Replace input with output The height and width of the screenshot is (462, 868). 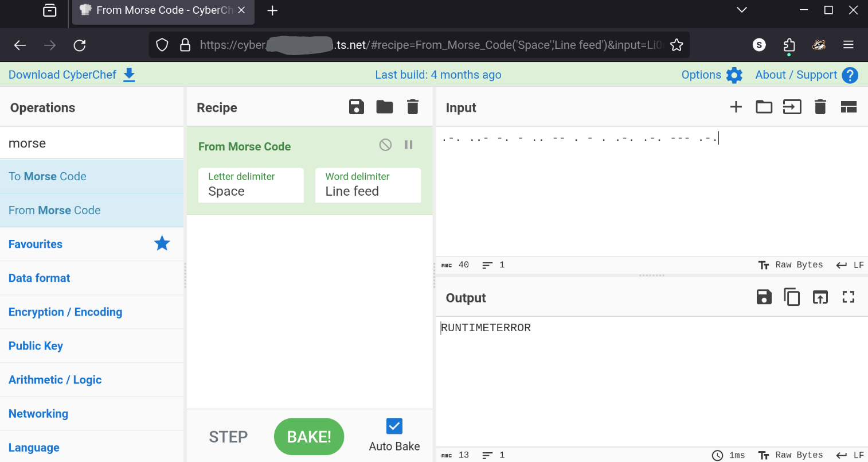click(x=820, y=297)
